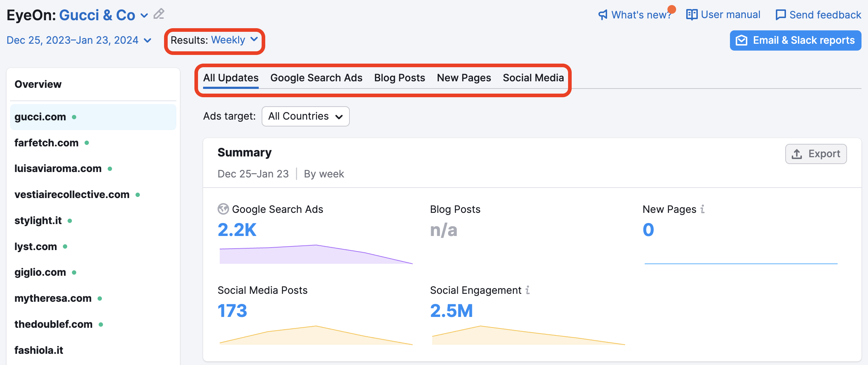Toggle the green status dot next to gucci.com
The image size is (868, 365).
click(74, 117)
